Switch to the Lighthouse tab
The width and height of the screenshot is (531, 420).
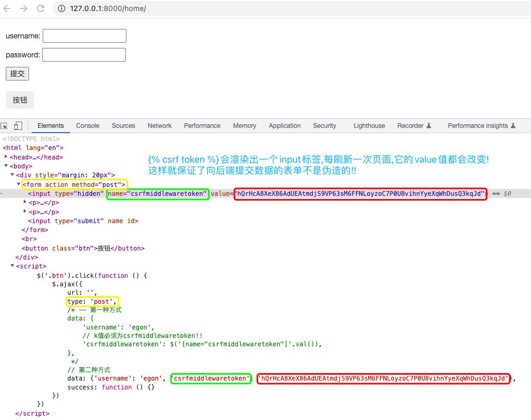pos(369,126)
